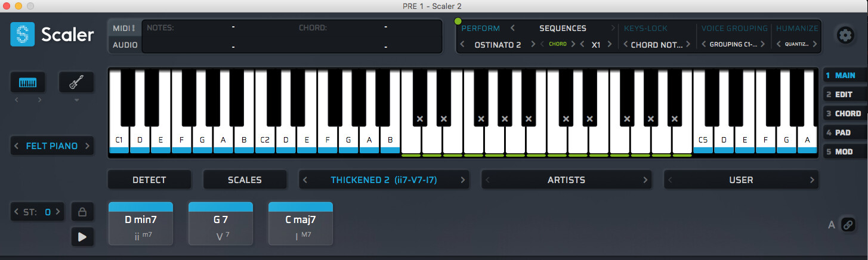This screenshot has width=868, height=260.
Task: Open the ARTISTS chord sets dropdown
Action: tap(566, 179)
